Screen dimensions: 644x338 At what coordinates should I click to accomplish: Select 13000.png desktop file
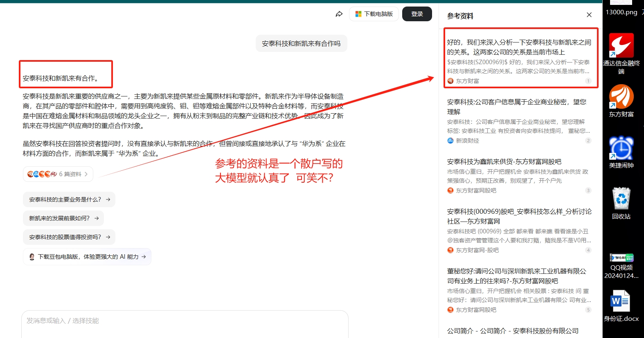point(621,9)
